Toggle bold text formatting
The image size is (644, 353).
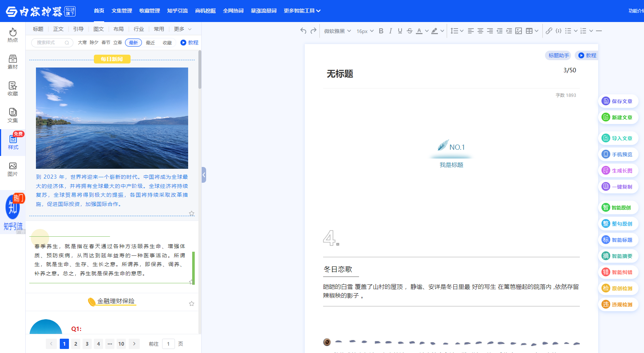point(381,31)
